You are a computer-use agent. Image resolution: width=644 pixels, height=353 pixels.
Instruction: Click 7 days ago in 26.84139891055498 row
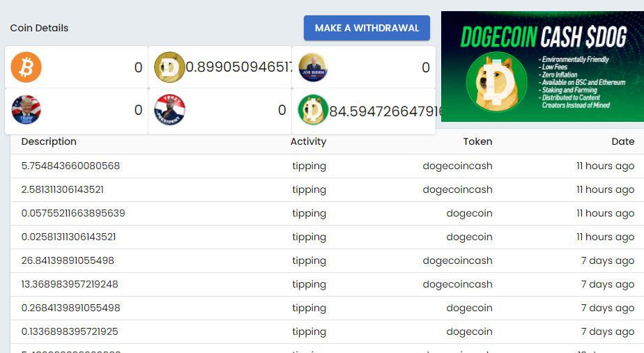[608, 261]
